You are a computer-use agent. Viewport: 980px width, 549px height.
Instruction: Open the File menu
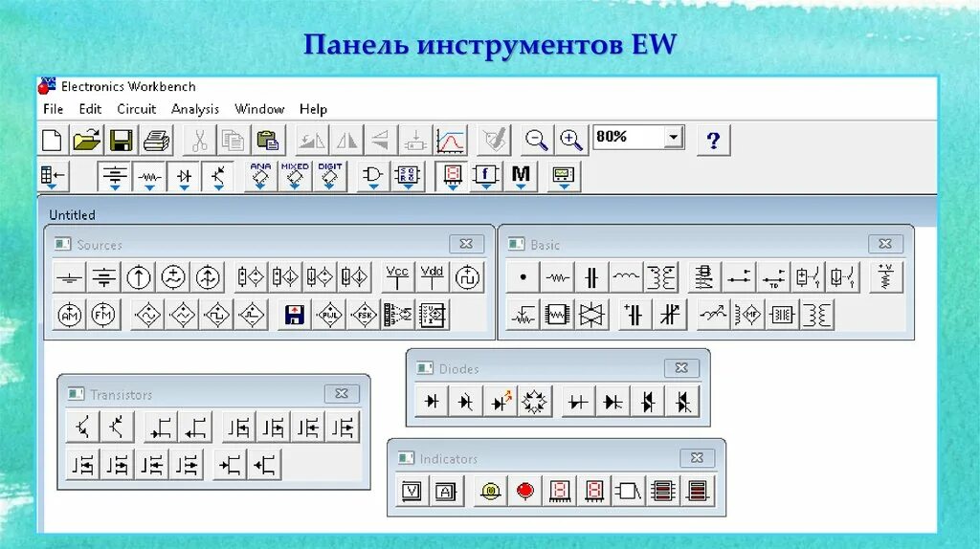click(54, 109)
